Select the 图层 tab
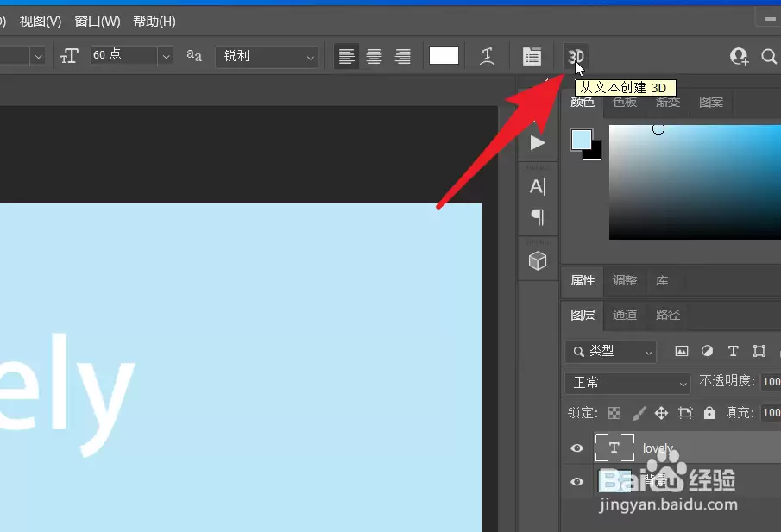Screen dimensions: 781x532 pyautogui.click(x=583, y=315)
